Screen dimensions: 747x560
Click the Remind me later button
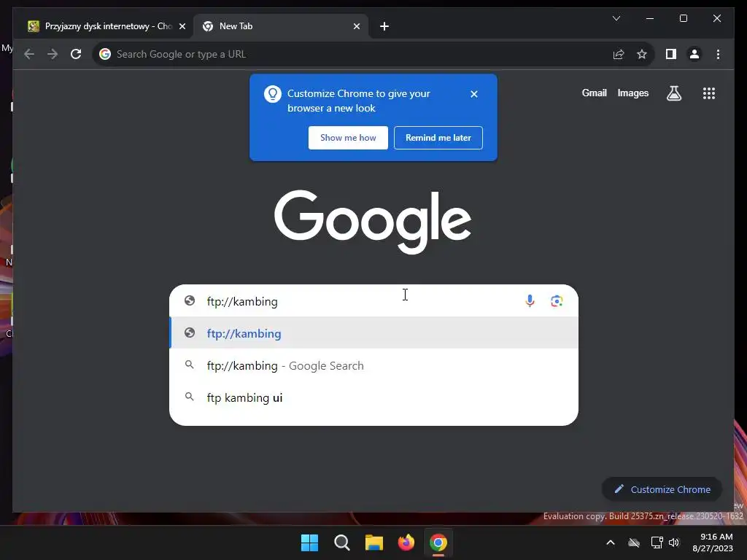[x=438, y=138]
